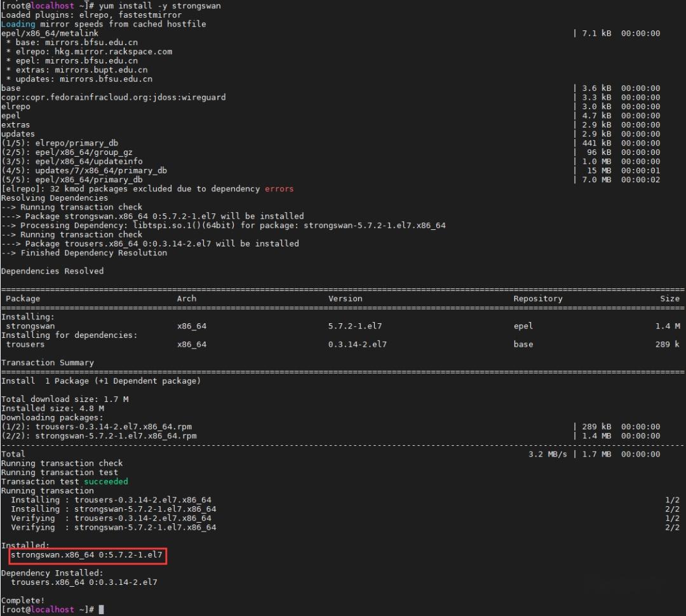Select the 'Resolving Dependencies' line

[54, 198]
